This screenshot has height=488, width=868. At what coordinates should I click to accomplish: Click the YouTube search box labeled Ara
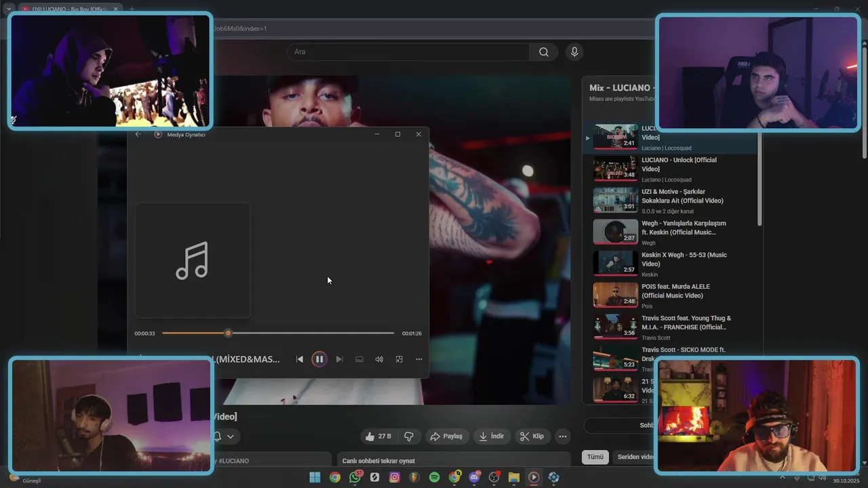tap(408, 52)
